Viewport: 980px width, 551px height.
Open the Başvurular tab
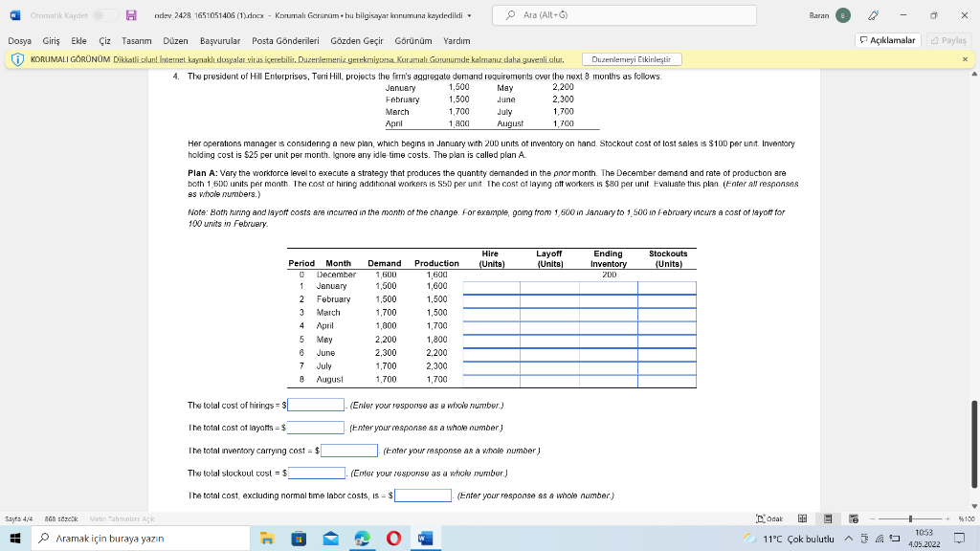(x=220, y=40)
